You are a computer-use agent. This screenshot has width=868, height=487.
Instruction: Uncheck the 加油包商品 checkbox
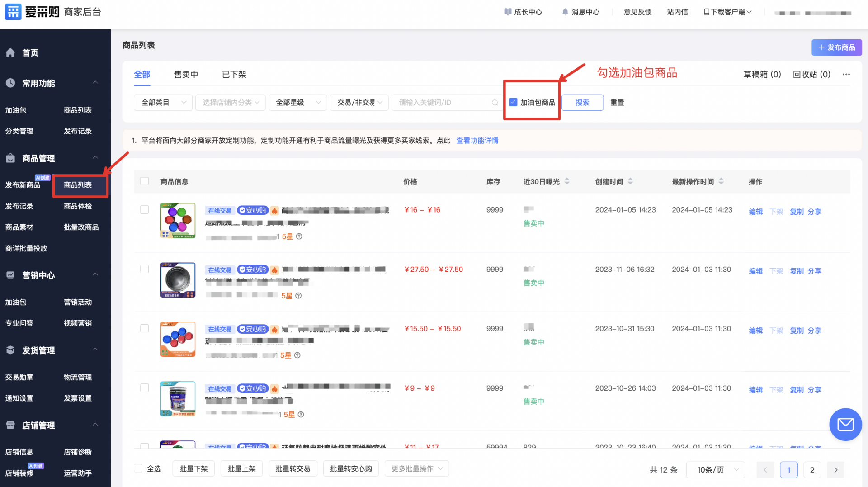click(513, 103)
